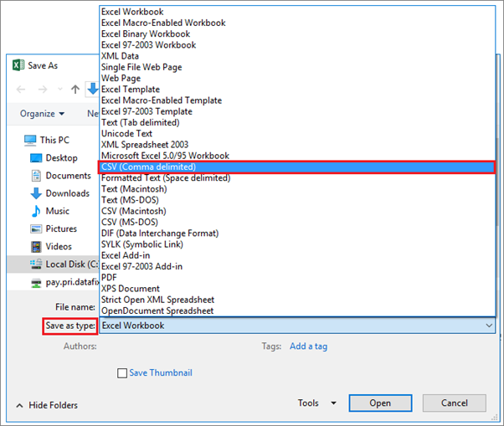Choose Text (MS-DOS) option

click(x=297, y=200)
